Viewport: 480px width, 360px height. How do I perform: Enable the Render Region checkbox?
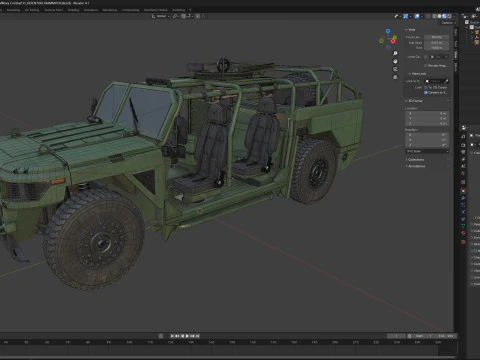tap(426, 66)
